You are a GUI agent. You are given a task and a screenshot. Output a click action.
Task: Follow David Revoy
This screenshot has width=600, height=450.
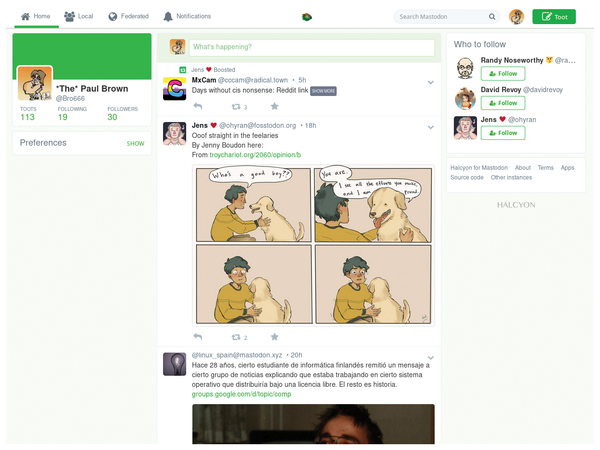pos(503,103)
